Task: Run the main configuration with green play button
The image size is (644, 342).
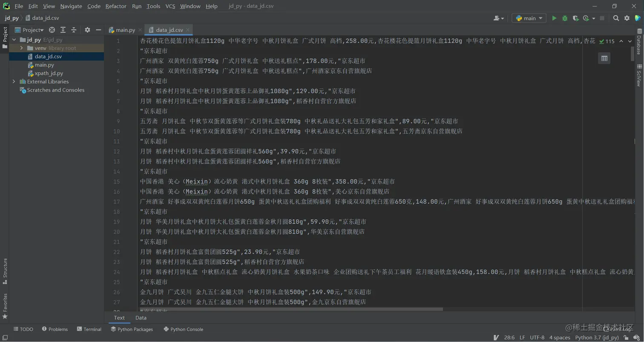Action: point(554,18)
